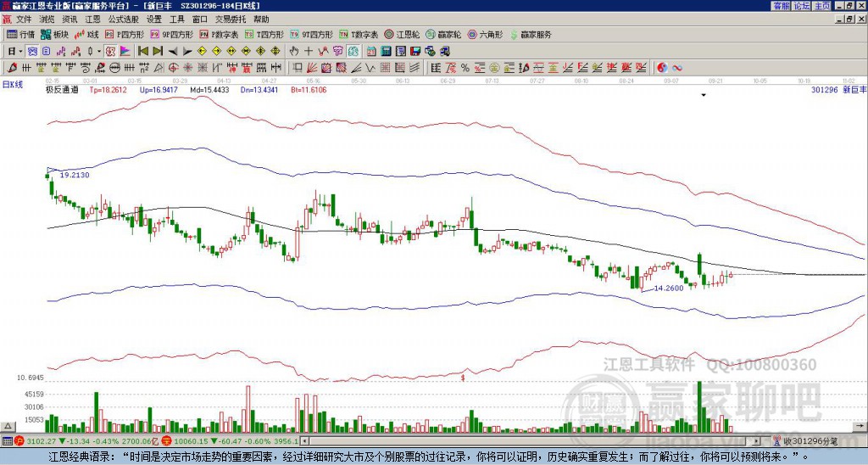This screenshot has width=868, height=465.
Task: Expand the candlestick style dropdown arrow
Action: (99, 51)
